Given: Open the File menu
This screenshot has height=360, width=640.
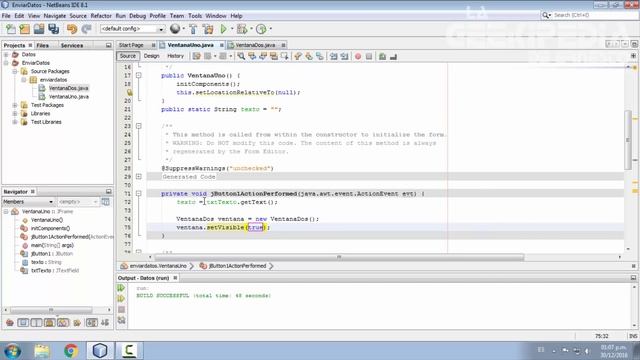Looking at the screenshot, I should click(x=6, y=16).
